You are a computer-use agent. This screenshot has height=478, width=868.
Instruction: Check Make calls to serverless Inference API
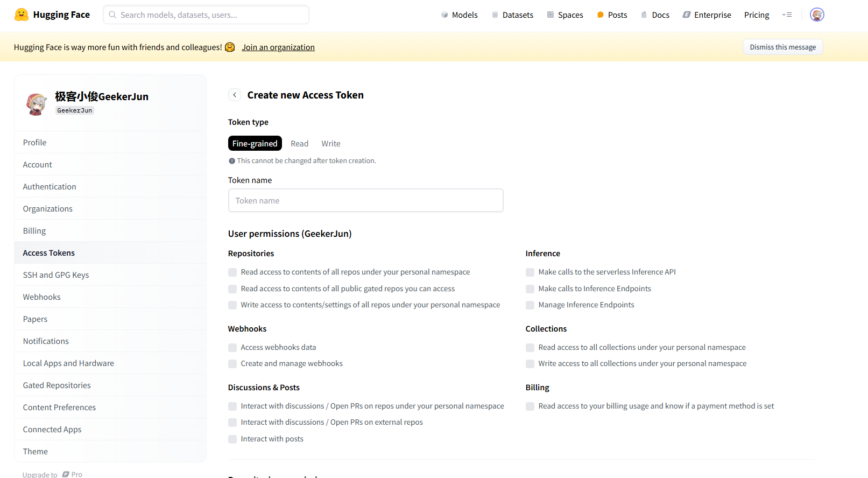530,272
